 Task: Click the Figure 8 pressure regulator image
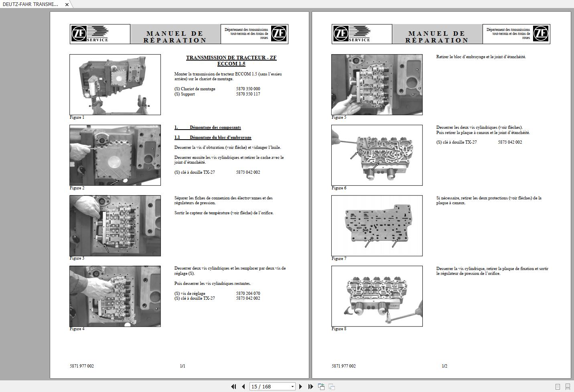377,296
